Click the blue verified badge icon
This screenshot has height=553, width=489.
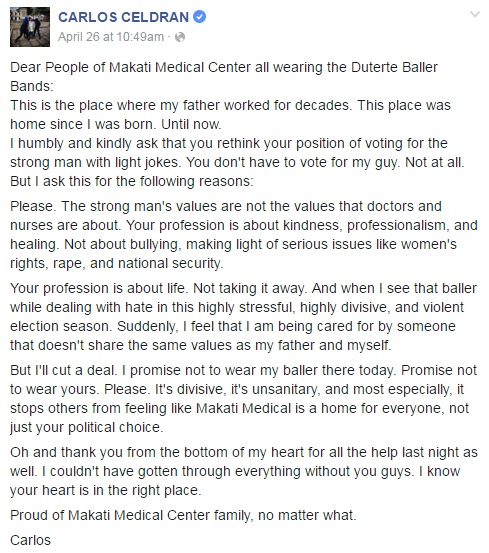200,17
